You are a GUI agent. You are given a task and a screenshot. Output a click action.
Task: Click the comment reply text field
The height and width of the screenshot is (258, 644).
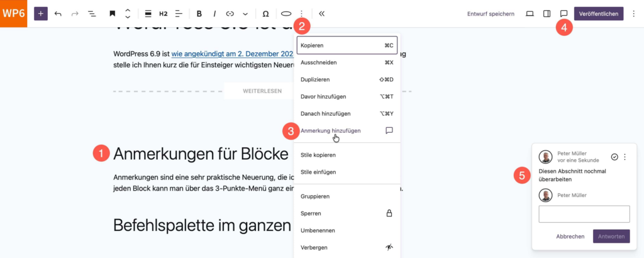click(x=584, y=214)
